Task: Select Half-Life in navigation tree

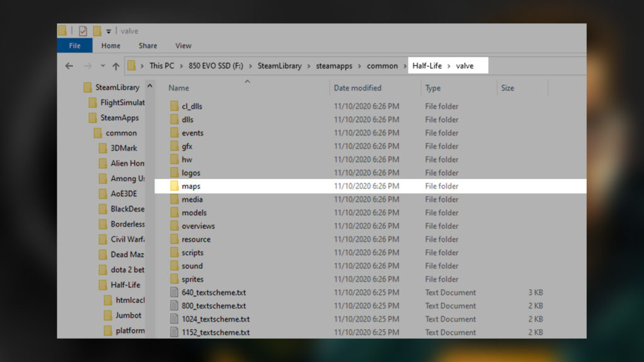Action: coord(125,285)
